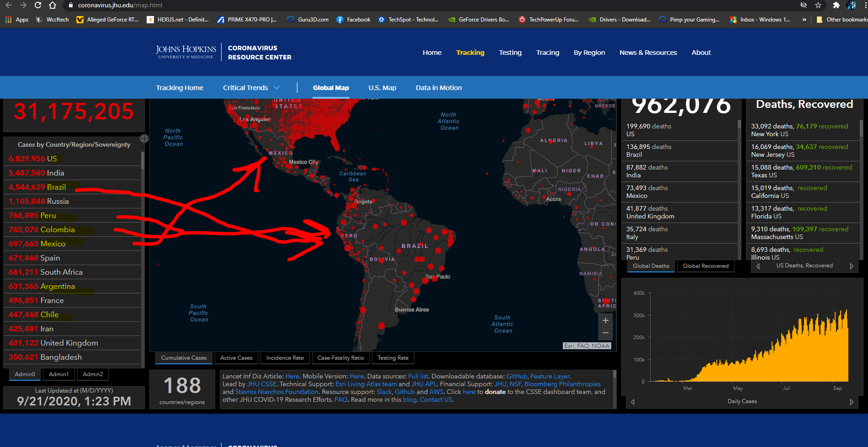Open the JHU CSSE link
This screenshot has height=447, width=868.
pyautogui.click(x=262, y=384)
